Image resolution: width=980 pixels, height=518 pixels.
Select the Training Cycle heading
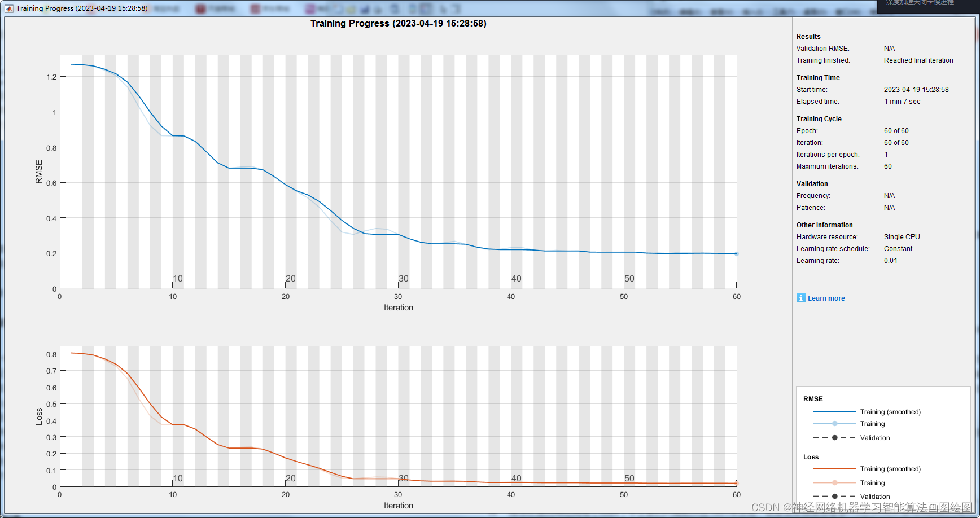(x=819, y=119)
